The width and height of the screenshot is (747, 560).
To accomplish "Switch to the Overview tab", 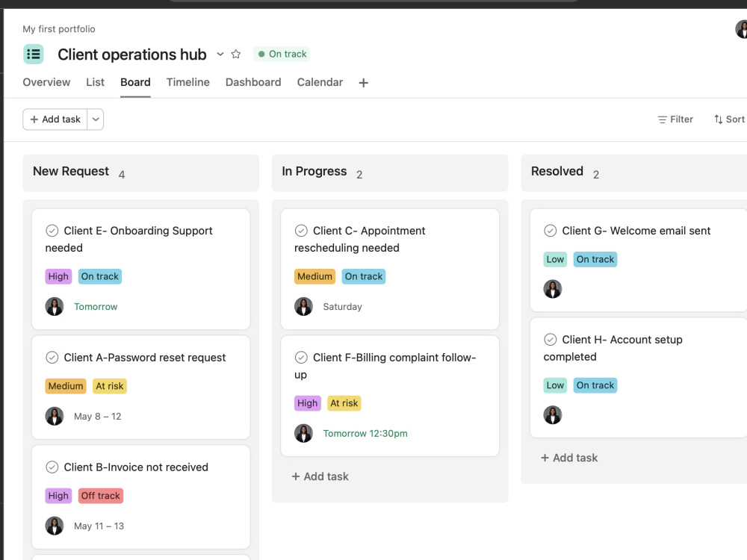I will click(x=46, y=82).
